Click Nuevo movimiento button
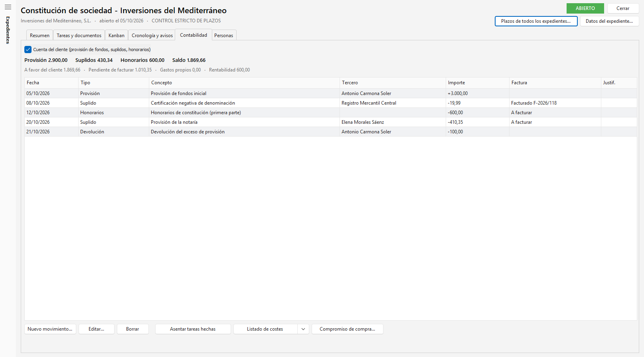 50,329
